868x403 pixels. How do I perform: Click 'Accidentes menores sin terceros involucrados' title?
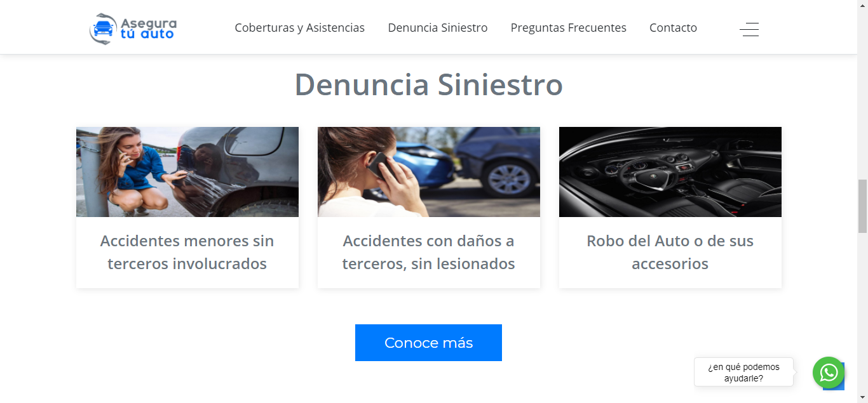pos(187,252)
